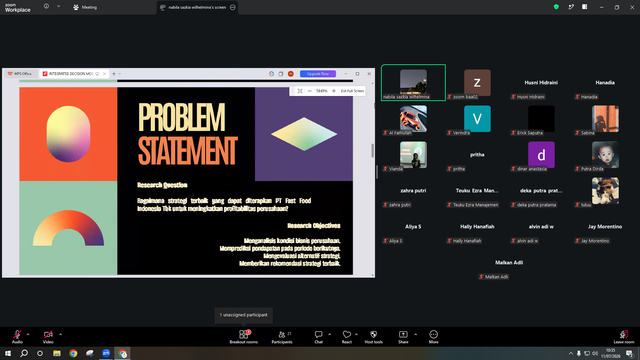Expand Audio settings caret
640x360 pixels.
click(x=28, y=334)
